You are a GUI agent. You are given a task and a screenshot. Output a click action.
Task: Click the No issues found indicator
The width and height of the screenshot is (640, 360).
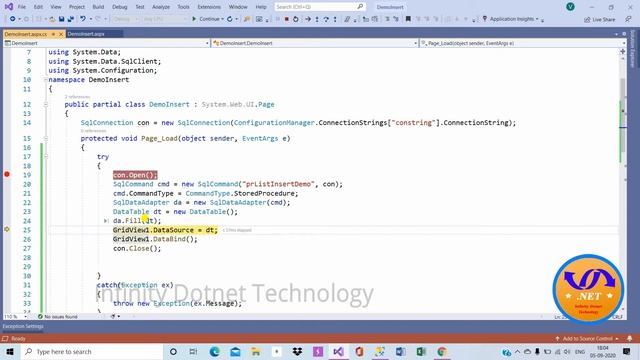58,317
